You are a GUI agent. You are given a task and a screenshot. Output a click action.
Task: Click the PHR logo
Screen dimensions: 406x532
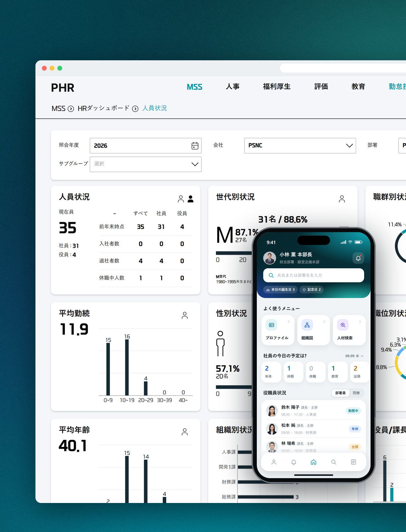point(63,88)
